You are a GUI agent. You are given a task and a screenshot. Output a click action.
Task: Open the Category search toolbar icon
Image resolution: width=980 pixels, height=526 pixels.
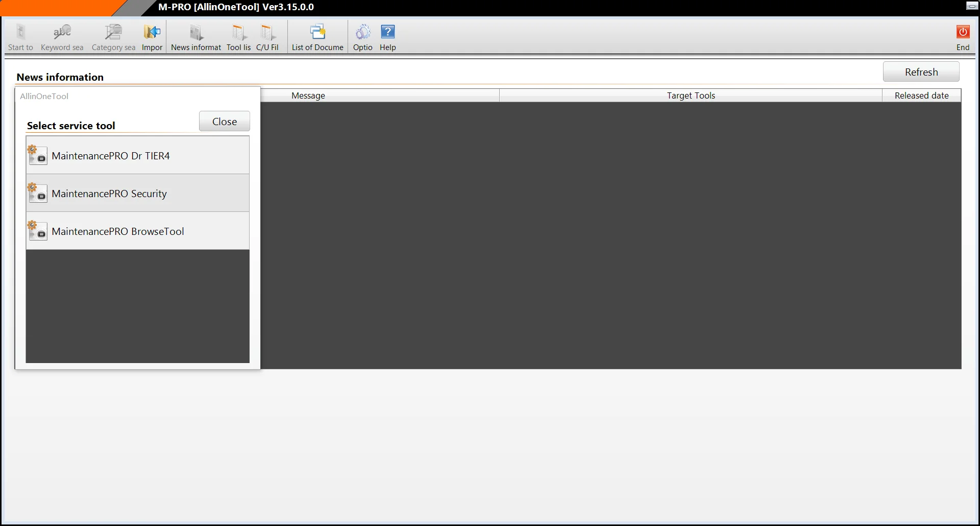click(113, 32)
